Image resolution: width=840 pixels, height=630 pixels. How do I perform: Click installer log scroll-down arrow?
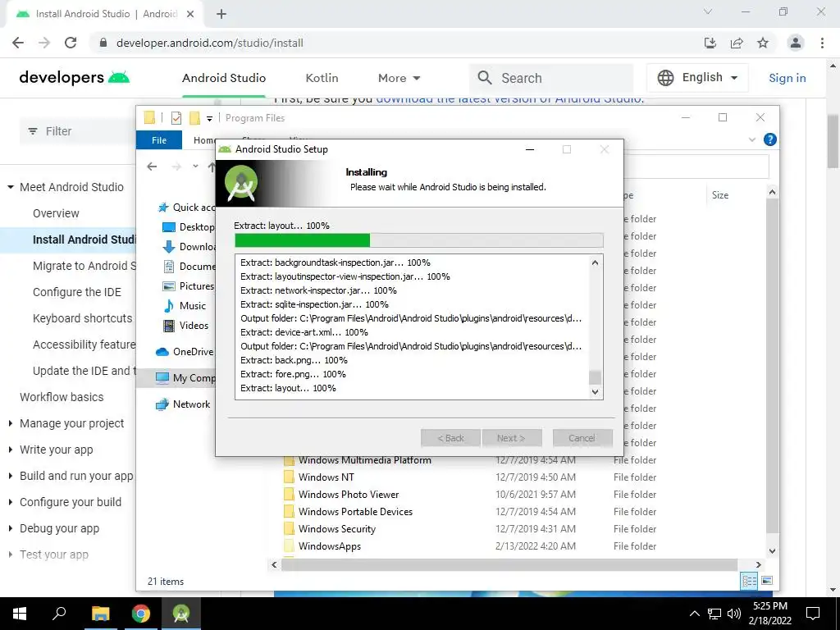pos(596,392)
